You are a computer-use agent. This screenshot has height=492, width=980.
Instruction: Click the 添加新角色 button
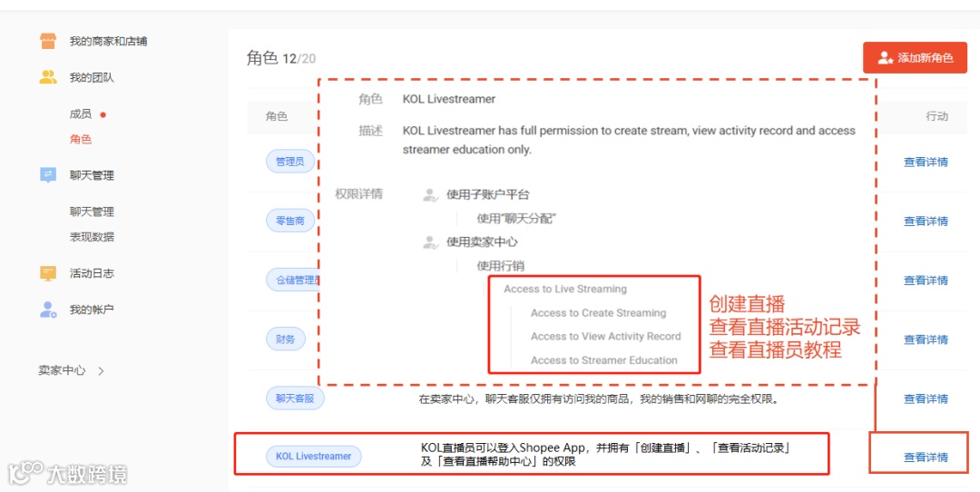pos(915,57)
